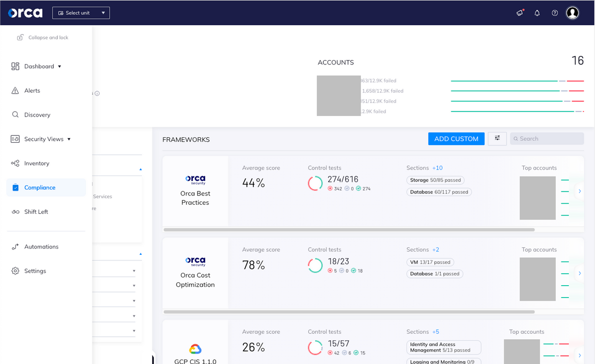Open Settings in sidebar
595x364 pixels.
(x=35, y=271)
